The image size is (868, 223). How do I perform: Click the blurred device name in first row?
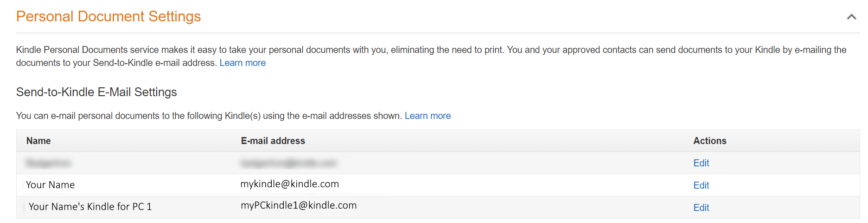48,163
